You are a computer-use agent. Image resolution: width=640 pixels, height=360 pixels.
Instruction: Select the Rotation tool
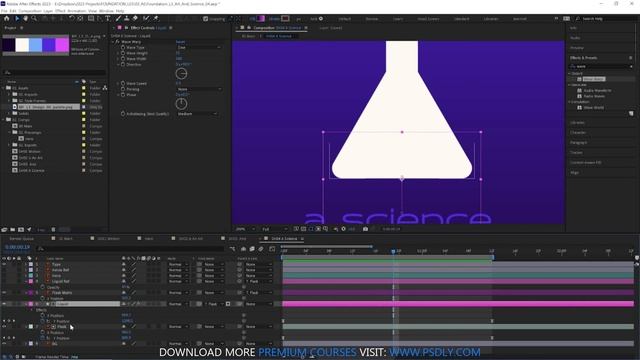click(x=72, y=18)
